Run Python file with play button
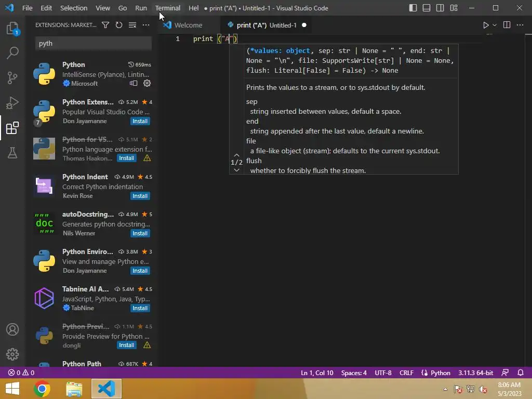Screen dimensions: 532x399 pos(486,25)
